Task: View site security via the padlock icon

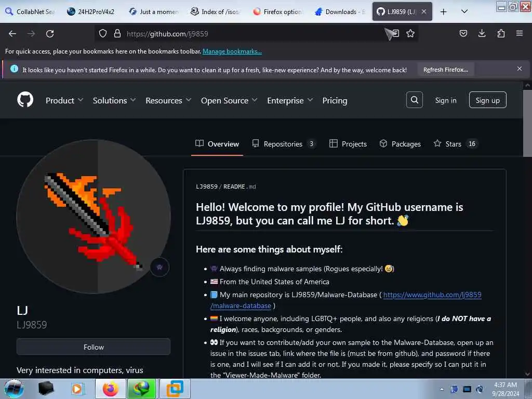Action: 117,34
